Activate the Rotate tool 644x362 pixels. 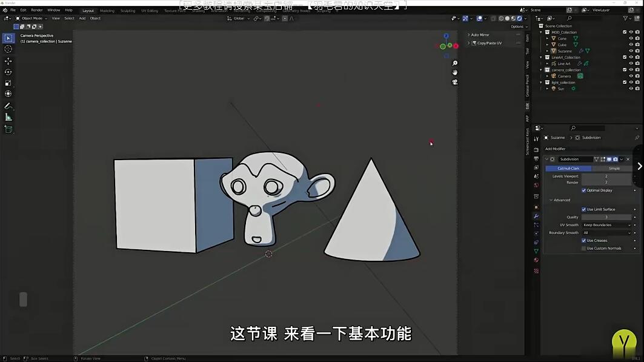tap(8, 72)
